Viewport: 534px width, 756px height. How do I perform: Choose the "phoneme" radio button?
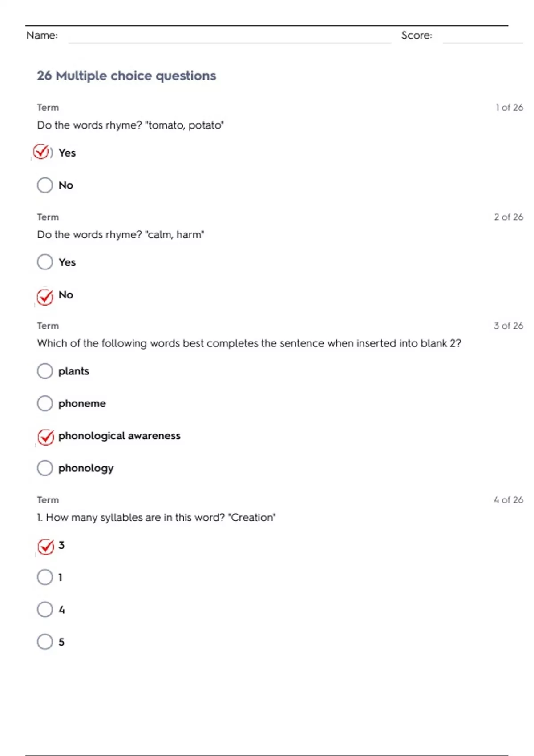[x=45, y=403]
